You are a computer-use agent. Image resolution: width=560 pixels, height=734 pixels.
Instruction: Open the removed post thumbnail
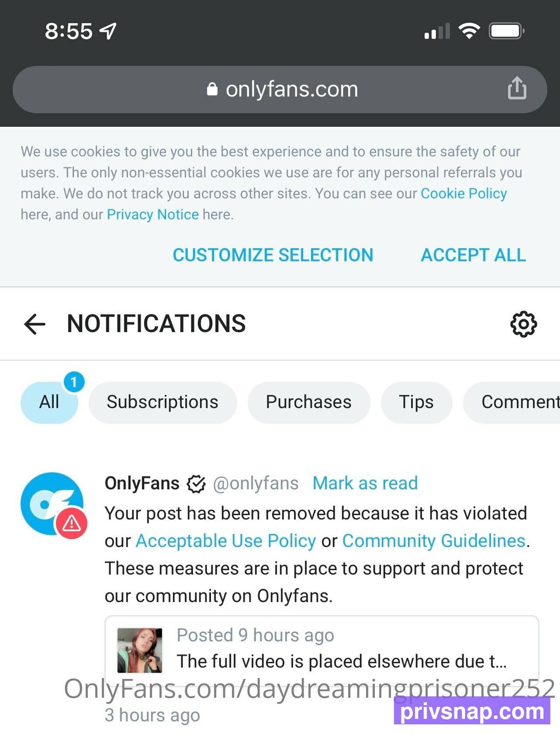coord(140,651)
